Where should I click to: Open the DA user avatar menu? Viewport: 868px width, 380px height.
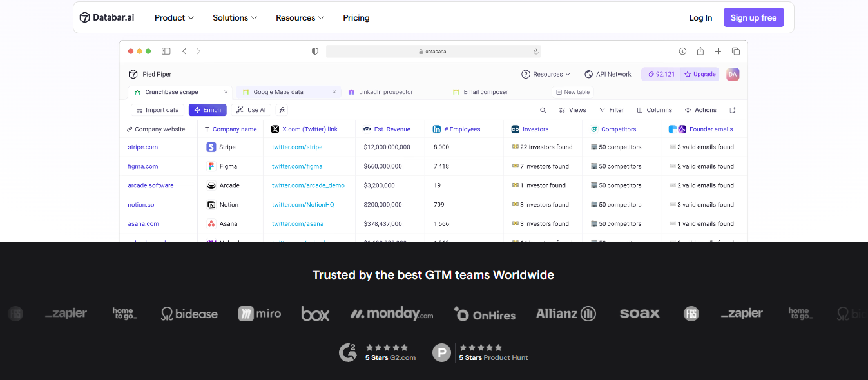(x=733, y=74)
